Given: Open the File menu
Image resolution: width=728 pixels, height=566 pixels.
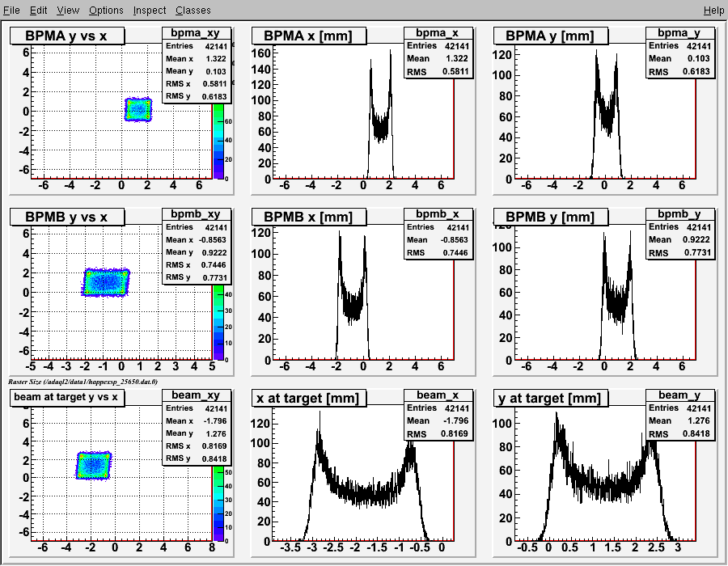Looking at the screenshot, I should tap(11, 10).
